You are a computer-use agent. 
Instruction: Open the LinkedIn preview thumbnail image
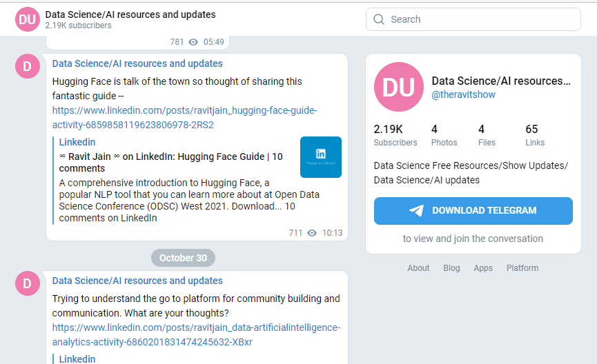click(321, 157)
